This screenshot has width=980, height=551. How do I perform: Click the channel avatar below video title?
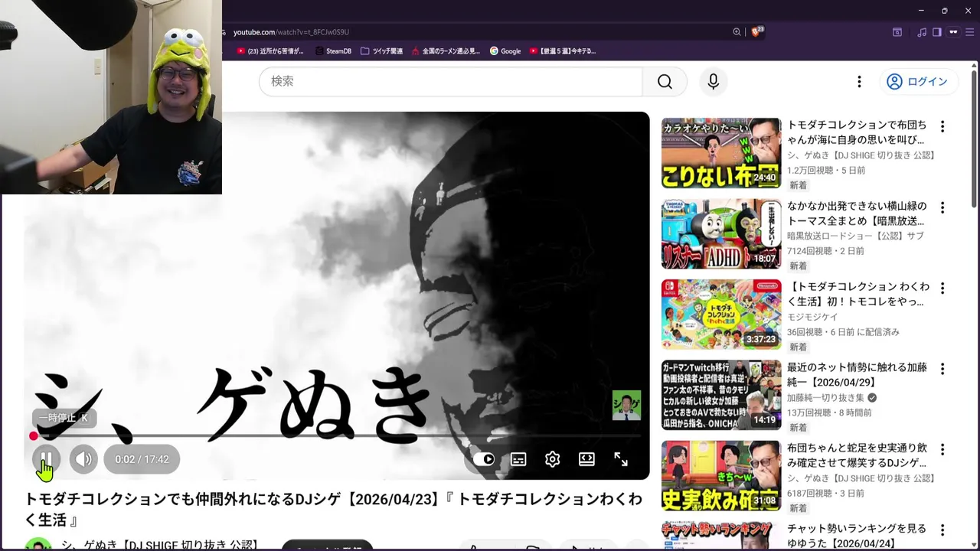38,544
